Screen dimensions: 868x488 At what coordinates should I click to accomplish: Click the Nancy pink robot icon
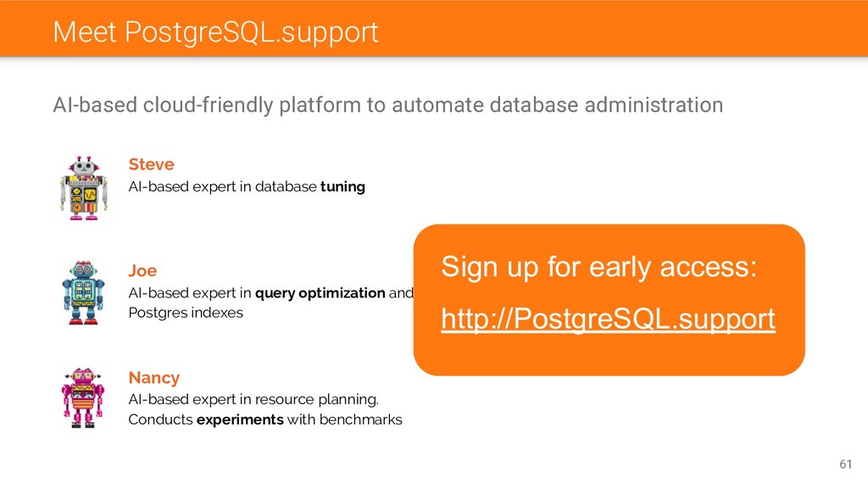[x=83, y=398]
